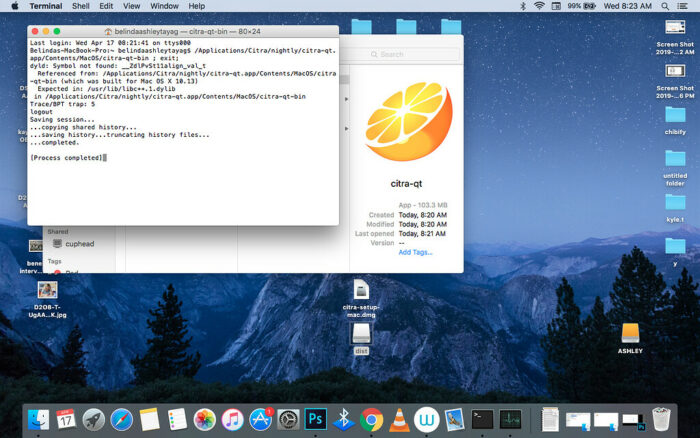Expand the upper Finder column arrow
The height and width of the screenshot is (438, 700).
tap(346, 99)
